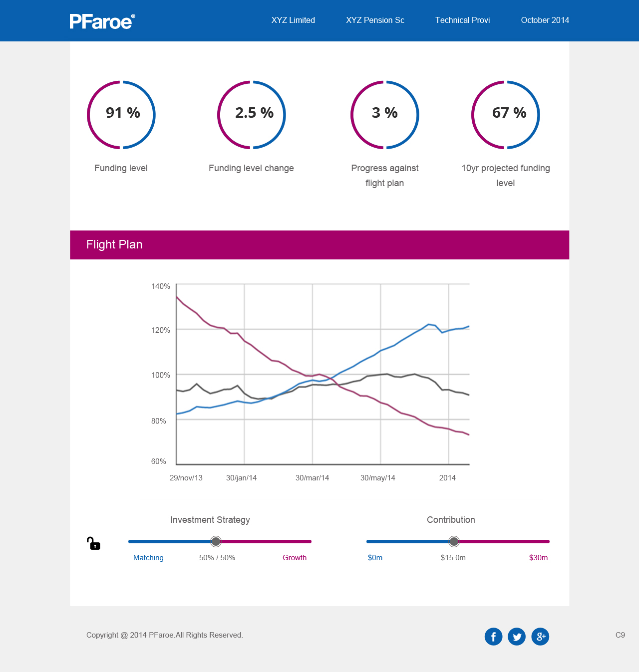The height and width of the screenshot is (672, 639).
Task: Click the Funding level caption
Action: click(x=121, y=168)
